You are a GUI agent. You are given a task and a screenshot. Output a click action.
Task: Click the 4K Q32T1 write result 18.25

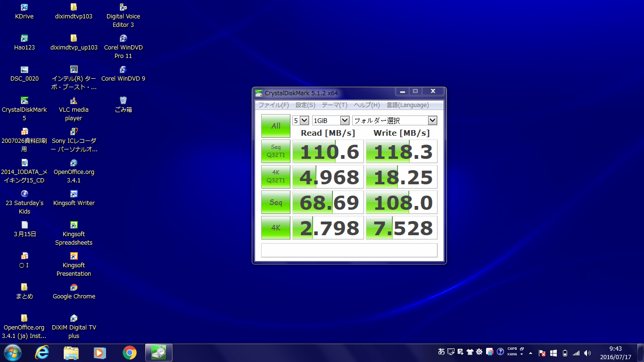[402, 177]
